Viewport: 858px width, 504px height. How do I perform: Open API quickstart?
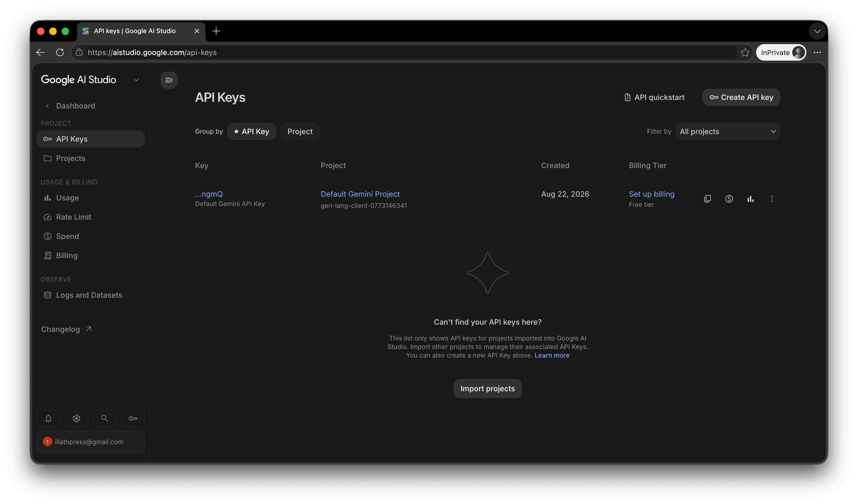pyautogui.click(x=654, y=97)
